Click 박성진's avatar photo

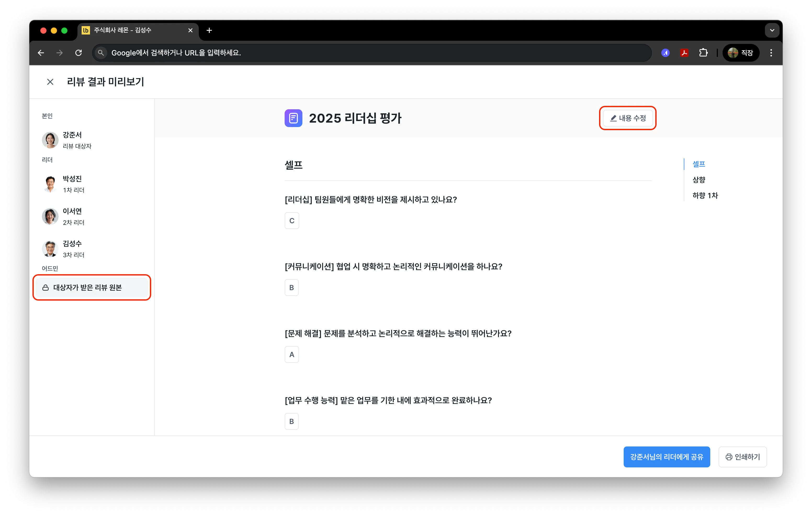[x=50, y=184]
